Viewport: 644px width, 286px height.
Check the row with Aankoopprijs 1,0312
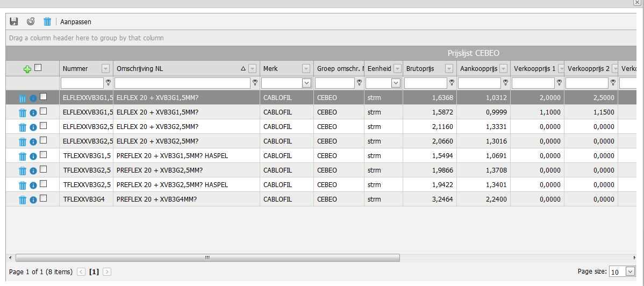click(43, 97)
